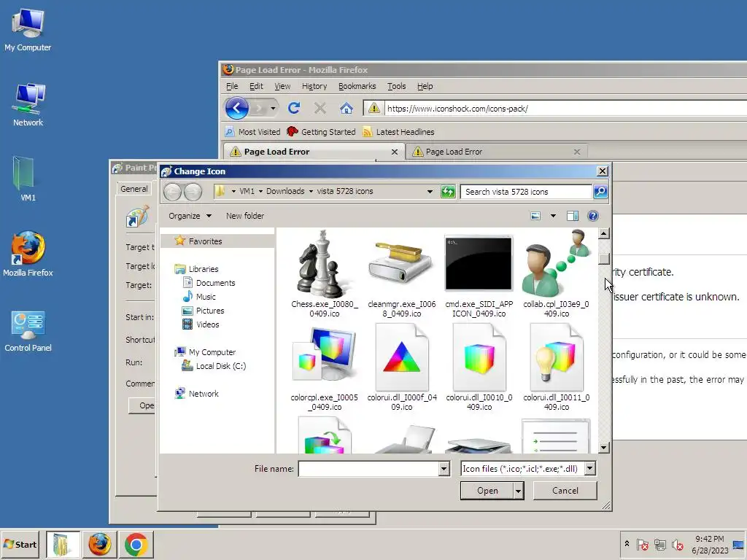Image resolution: width=747 pixels, height=560 pixels.
Task: Click Firefox Reload button
Action: tap(294, 108)
